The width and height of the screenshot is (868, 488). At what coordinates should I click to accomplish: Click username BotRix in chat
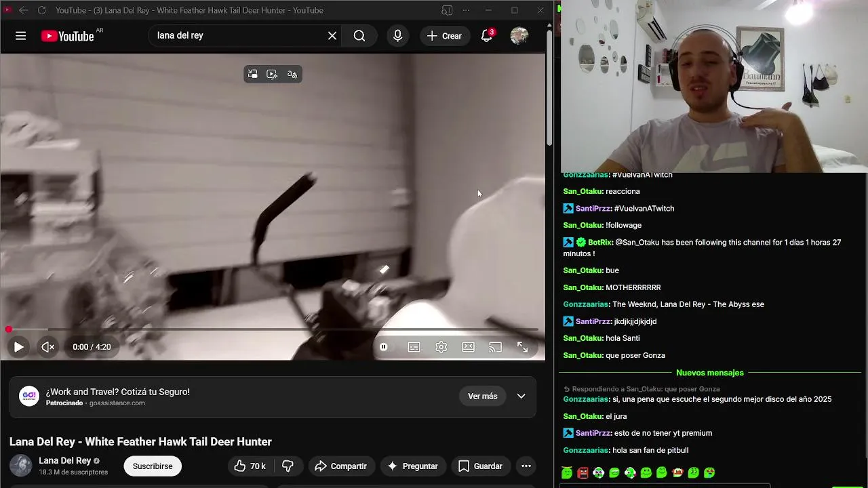coord(601,243)
